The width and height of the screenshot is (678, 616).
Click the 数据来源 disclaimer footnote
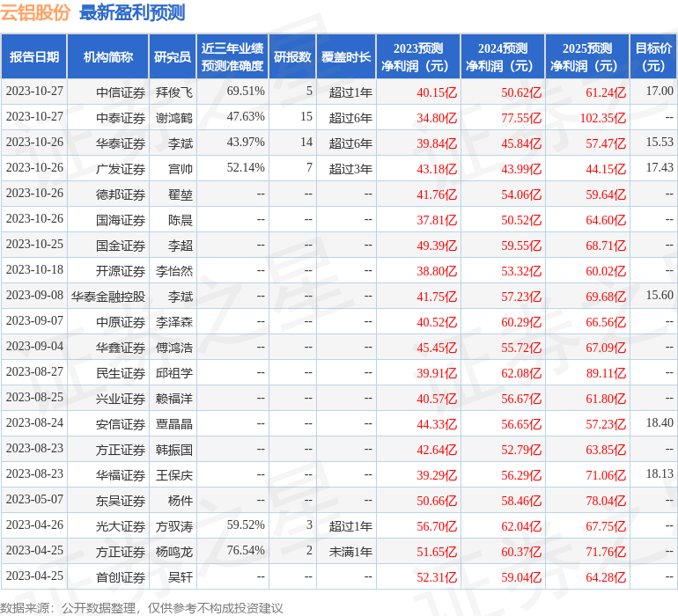142,608
